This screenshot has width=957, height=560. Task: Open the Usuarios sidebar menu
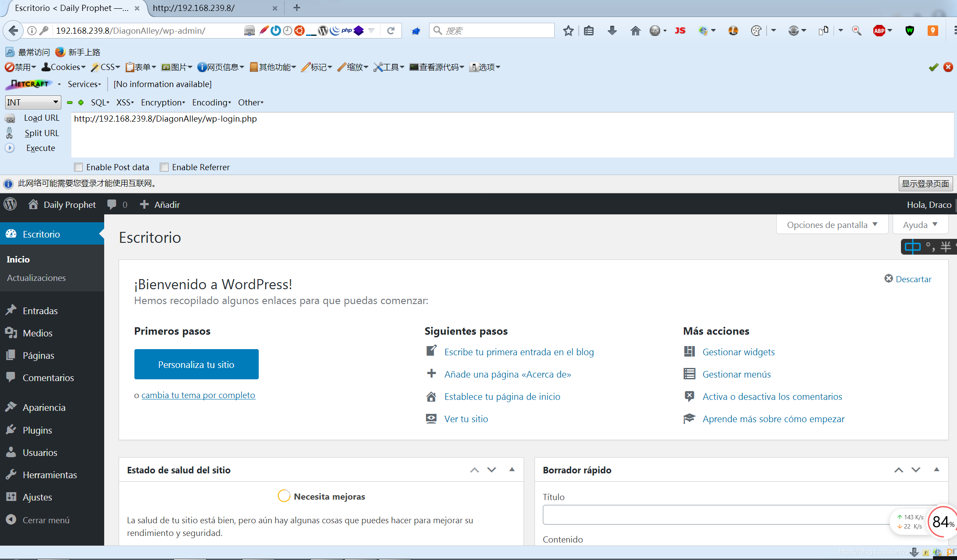coord(40,452)
